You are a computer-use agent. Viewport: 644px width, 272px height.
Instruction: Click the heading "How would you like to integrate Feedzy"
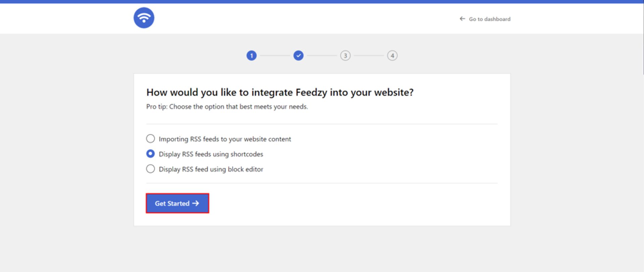[x=279, y=92]
